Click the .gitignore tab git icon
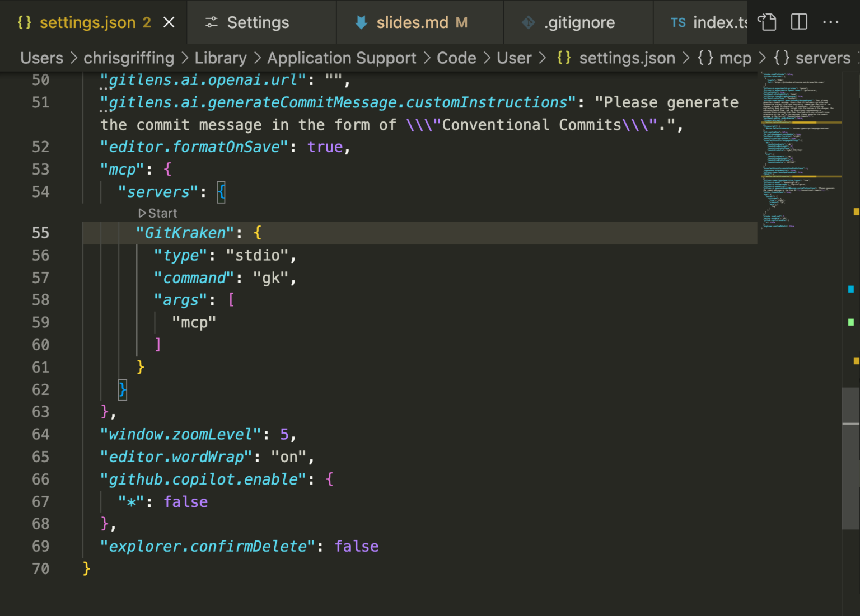 [528, 22]
